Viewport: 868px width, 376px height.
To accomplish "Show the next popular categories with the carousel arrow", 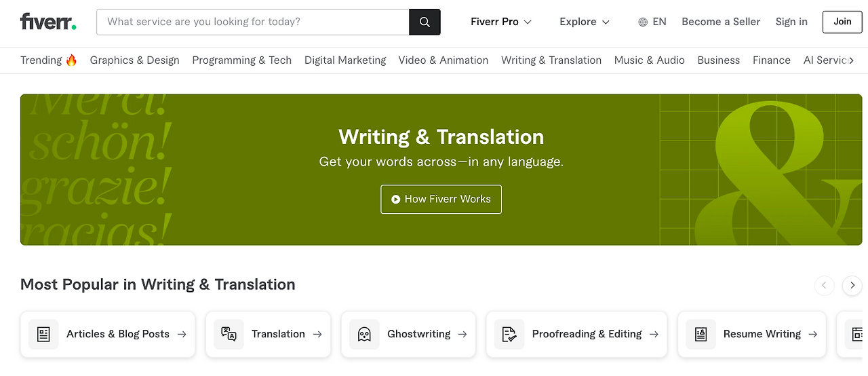I will pos(852,285).
